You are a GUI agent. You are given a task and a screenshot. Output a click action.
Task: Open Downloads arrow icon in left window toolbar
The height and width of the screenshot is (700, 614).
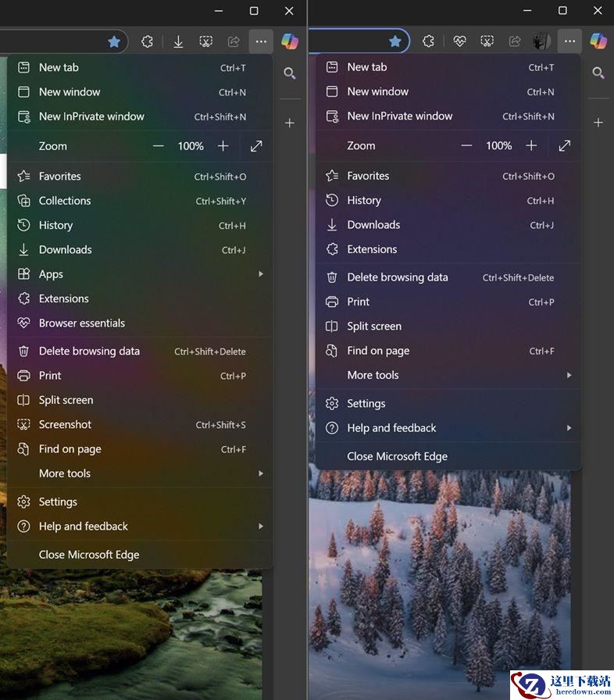tap(178, 41)
